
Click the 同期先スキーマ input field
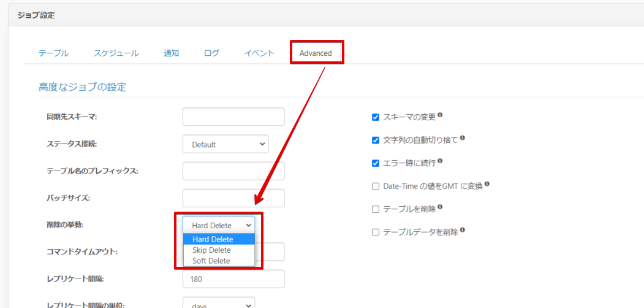[233, 117]
